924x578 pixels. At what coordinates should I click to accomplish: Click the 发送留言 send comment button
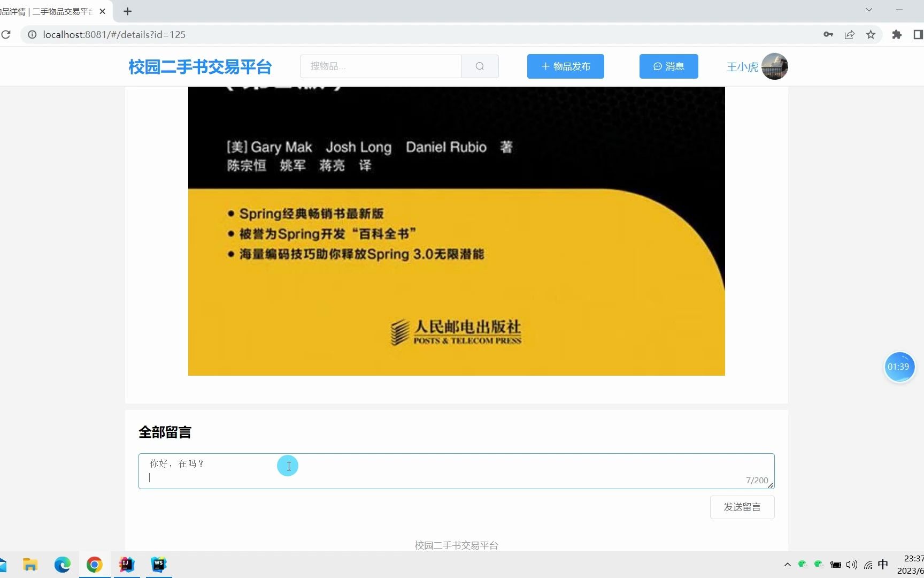[742, 507]
